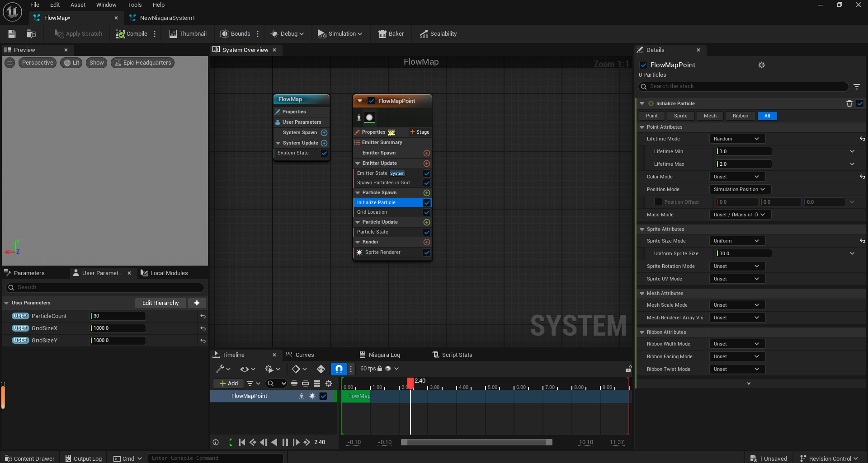Screen dimensions: 868x463
Task: Click the Edit Hierarchy button
Action: point(160,303)
